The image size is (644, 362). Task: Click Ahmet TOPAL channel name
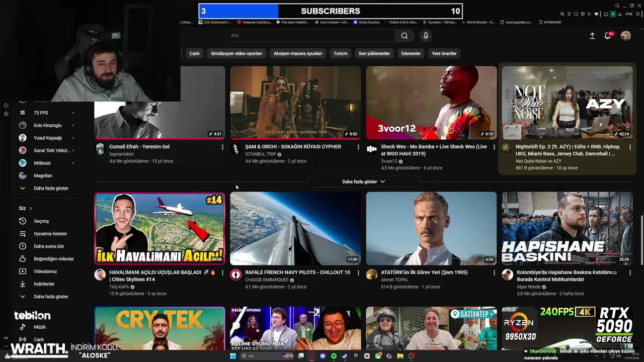tap(395, 280)
